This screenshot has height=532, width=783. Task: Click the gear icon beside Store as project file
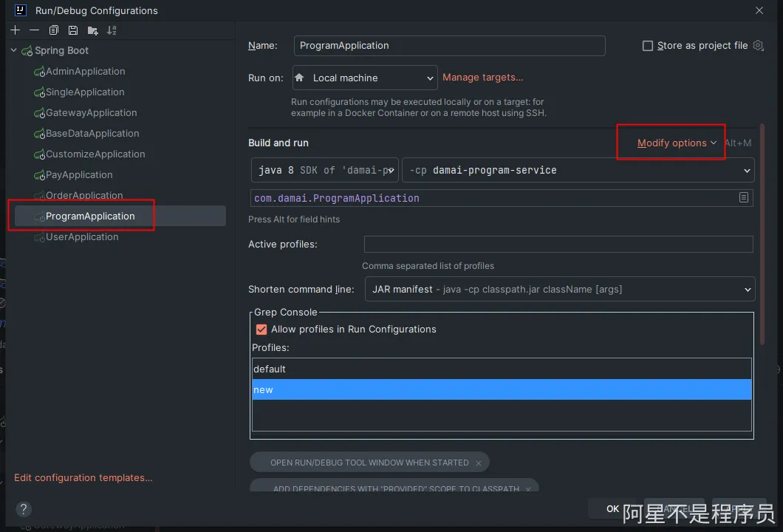758,46
